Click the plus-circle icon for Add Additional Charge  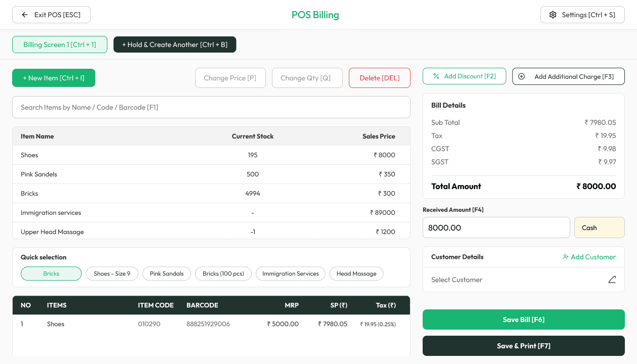tap(521, 76)
